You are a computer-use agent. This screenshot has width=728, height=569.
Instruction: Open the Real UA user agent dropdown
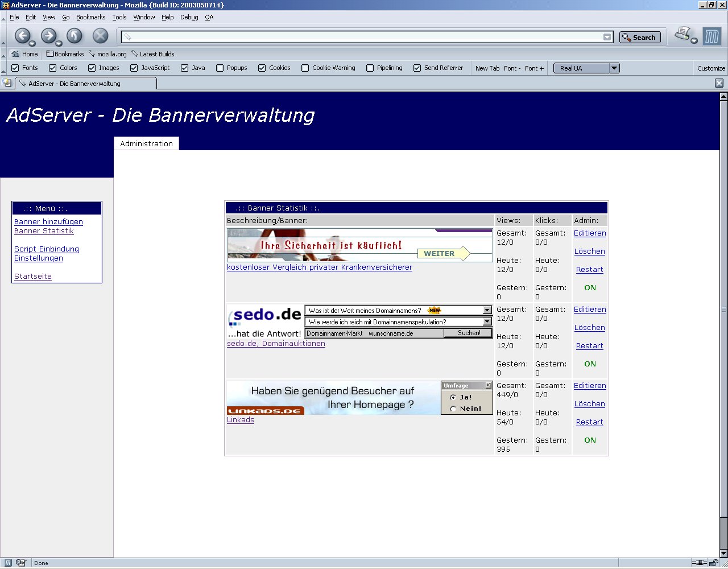(586, 68)
